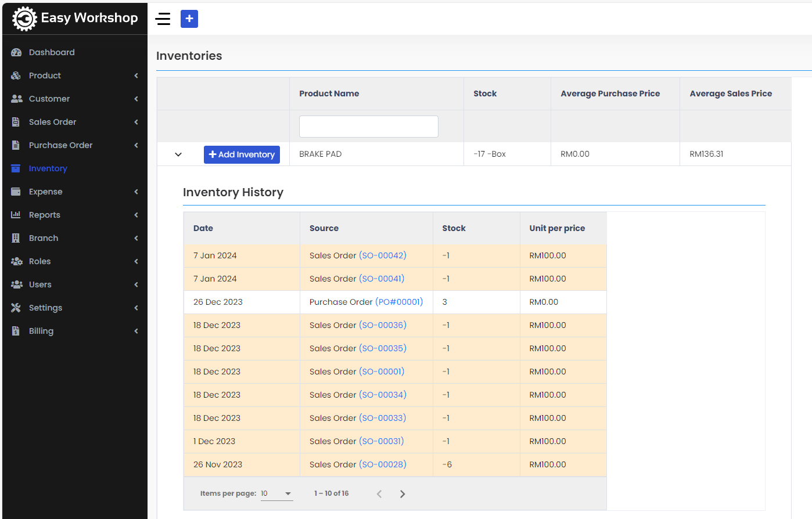Viewport: 812px width, 519px height.
Task: Expand the Reports submenu chevron
Action: (136, 215)
